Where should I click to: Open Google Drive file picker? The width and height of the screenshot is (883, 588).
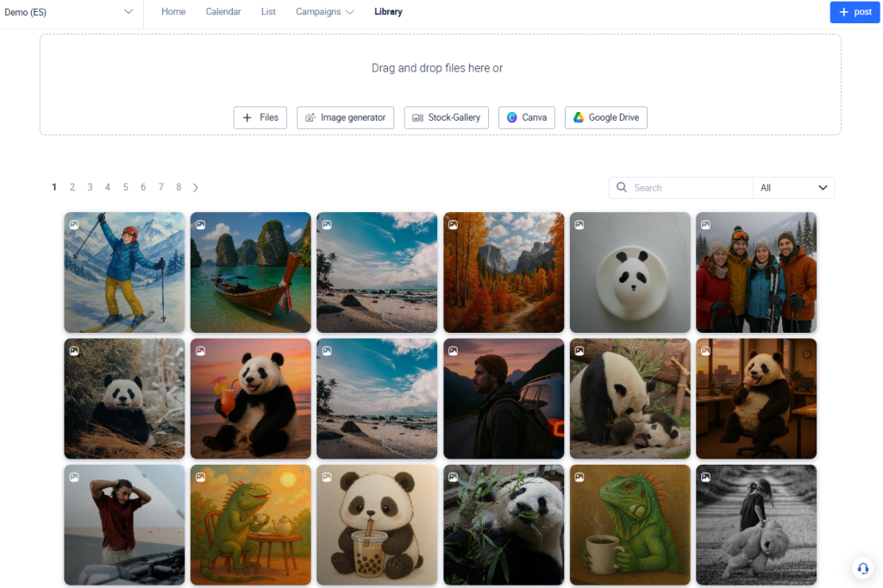(605, 117)
